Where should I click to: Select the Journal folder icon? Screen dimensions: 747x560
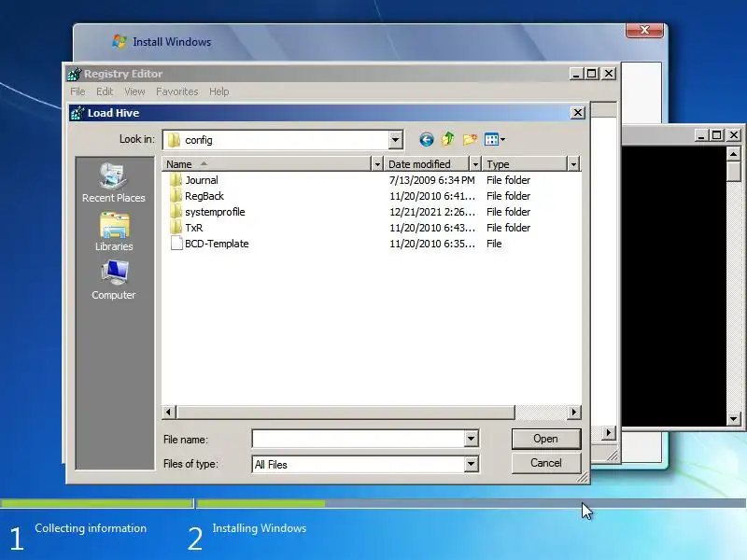[x=176, y=180]
